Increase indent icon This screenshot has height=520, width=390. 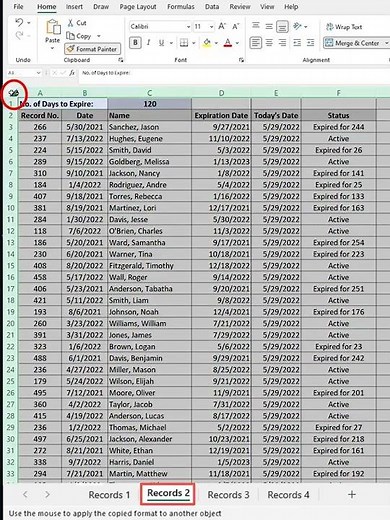[310, 43]
